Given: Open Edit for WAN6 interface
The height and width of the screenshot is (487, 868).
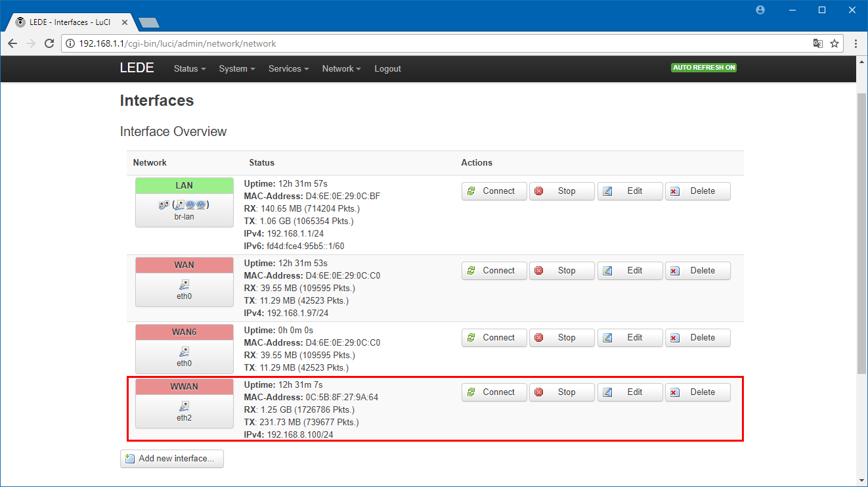Looking at the screenshot, I should click(630, 338).
